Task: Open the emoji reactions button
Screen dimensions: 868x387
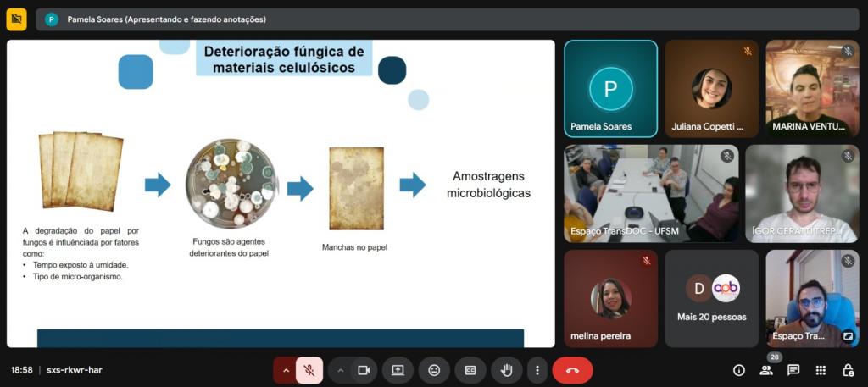Action: pos(434,370)
